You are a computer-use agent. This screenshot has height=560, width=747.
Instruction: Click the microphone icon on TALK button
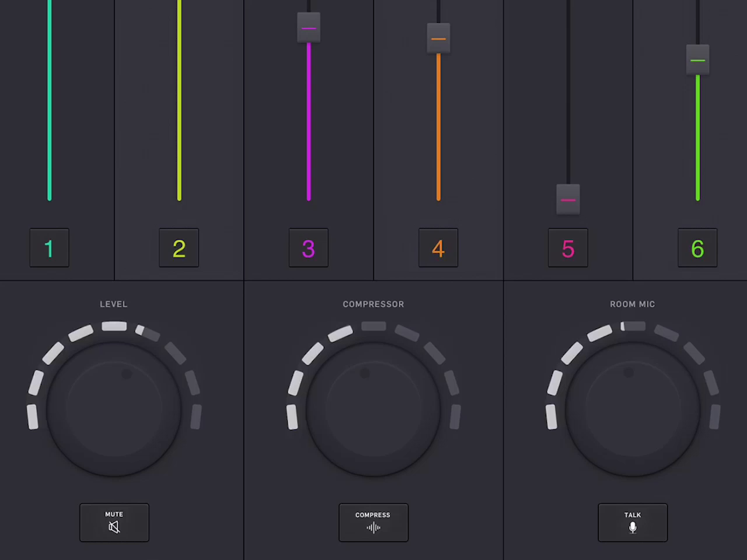point(633,527)
